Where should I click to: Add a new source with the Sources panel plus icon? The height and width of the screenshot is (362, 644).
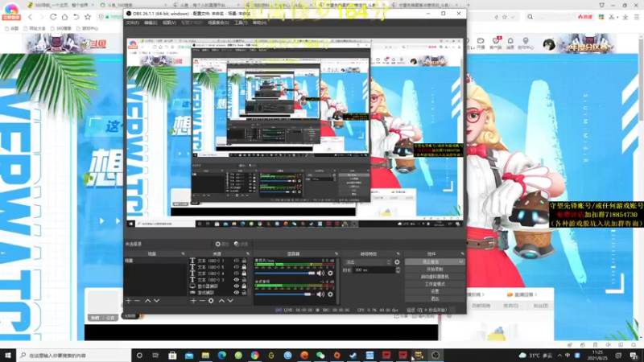[193, 301]
